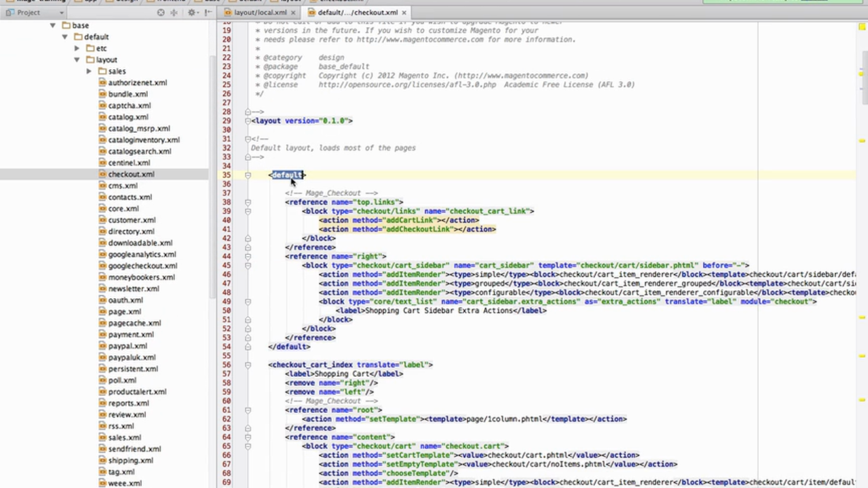The width and height of the screenshot is (868, 488).
Task: Switch to the layout/local.xml tab
Action: (261, 12)
